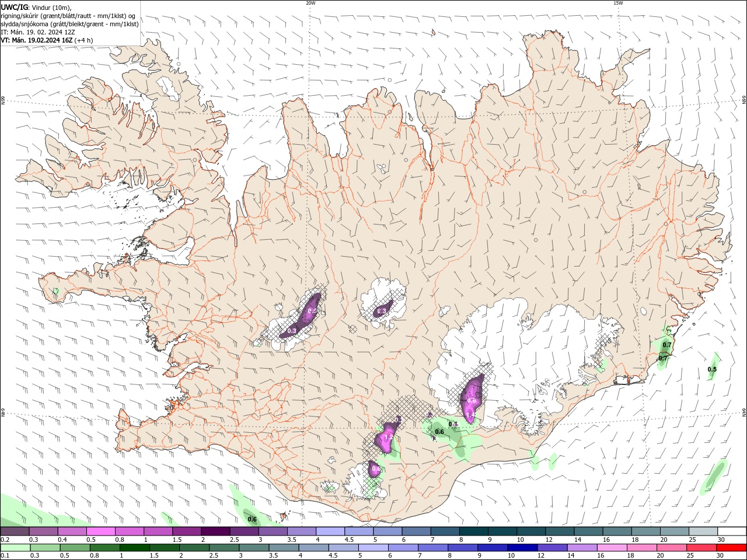Screen dimensions: 747x560
Task: Click the dark teal 8 snow-scale swatch
Action: pyautogui.click(x=474, y=531)
